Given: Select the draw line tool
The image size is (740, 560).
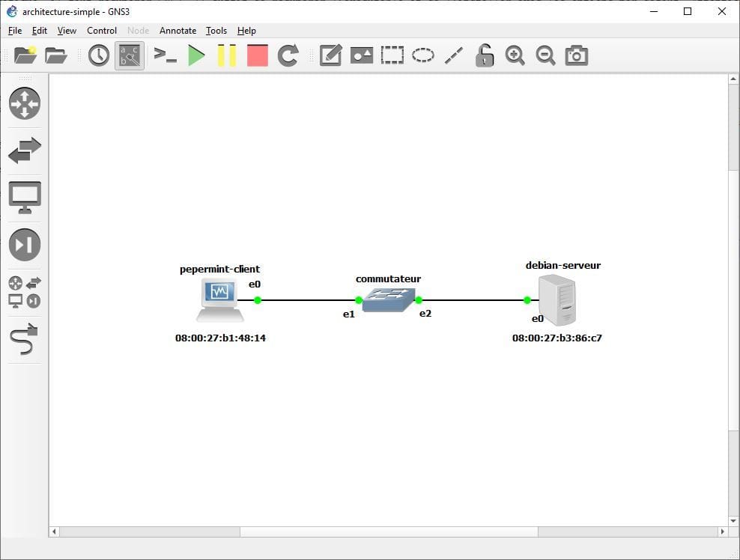Looking at the screenshot, I should [x=453, y=55].
